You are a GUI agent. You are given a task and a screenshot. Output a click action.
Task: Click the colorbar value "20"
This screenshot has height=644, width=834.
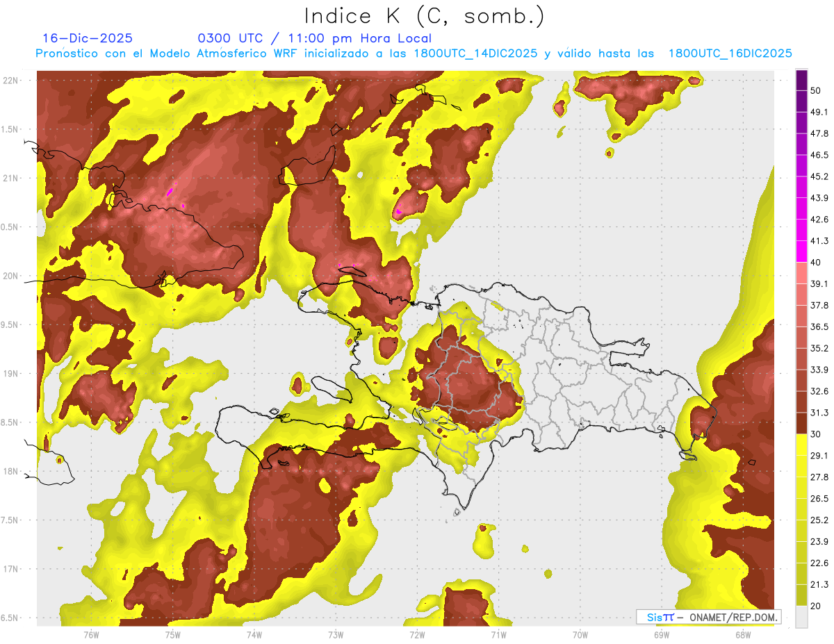(x=816, y=606)
